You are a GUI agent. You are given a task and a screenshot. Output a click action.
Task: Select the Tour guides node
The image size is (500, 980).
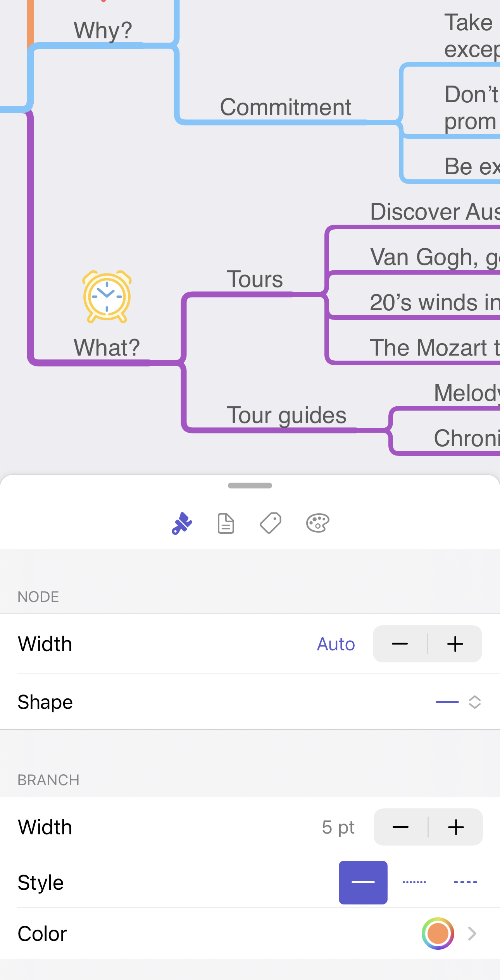[x=286, y=415]
